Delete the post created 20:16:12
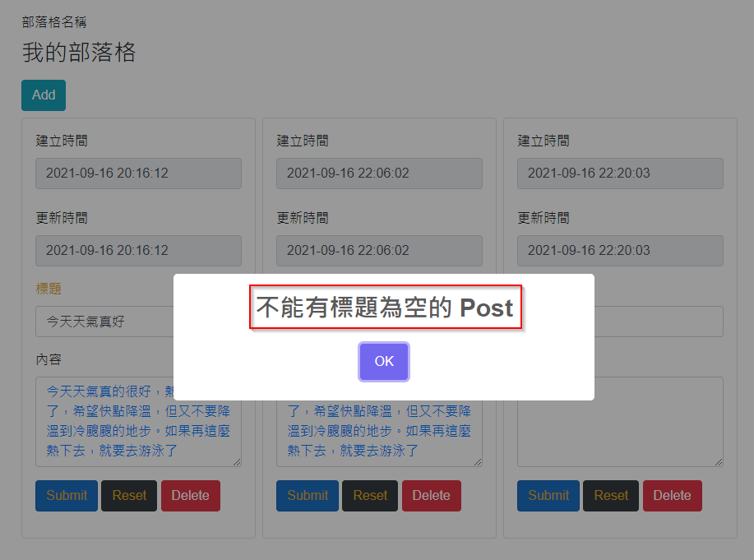 click(191, 496)
